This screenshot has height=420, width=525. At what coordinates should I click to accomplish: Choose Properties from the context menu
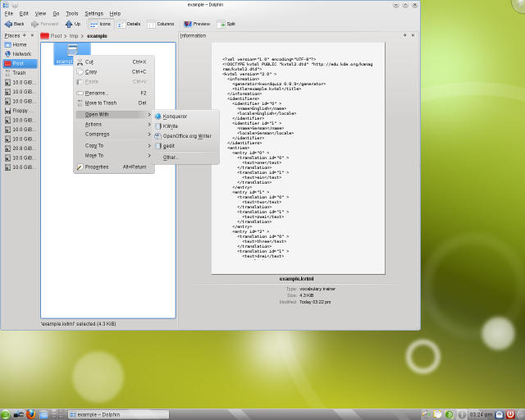97,167
